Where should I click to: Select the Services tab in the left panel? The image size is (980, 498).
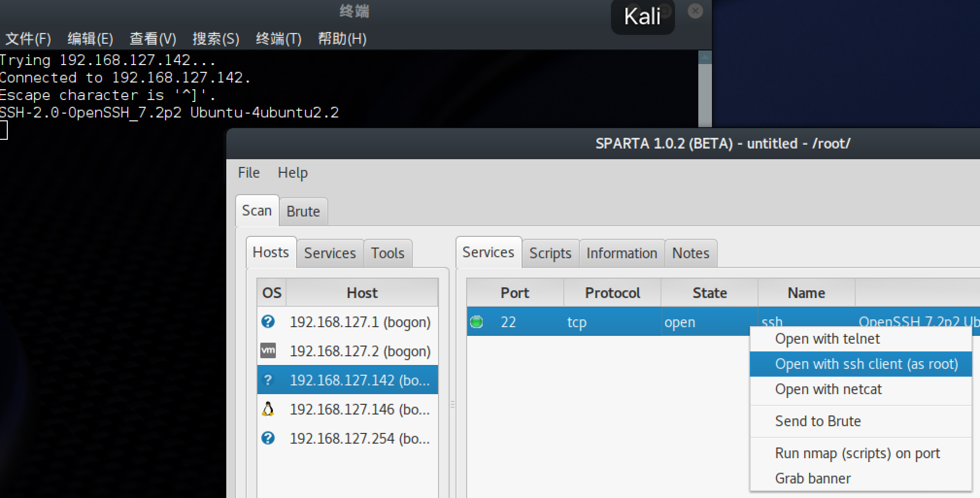tap(330, 253)
